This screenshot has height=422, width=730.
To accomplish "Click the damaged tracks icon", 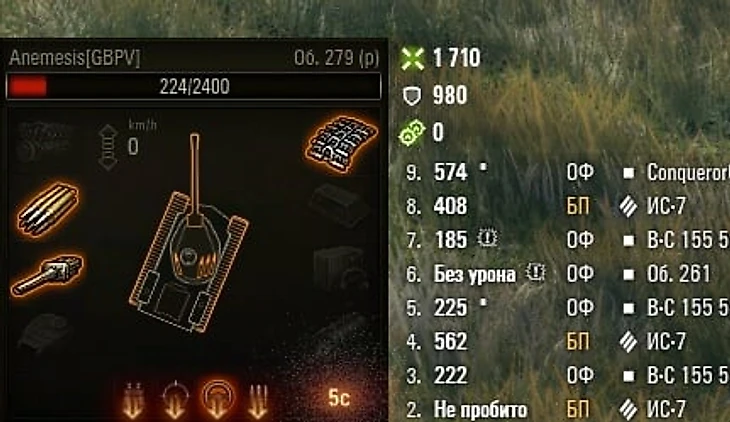I will 341,144.
